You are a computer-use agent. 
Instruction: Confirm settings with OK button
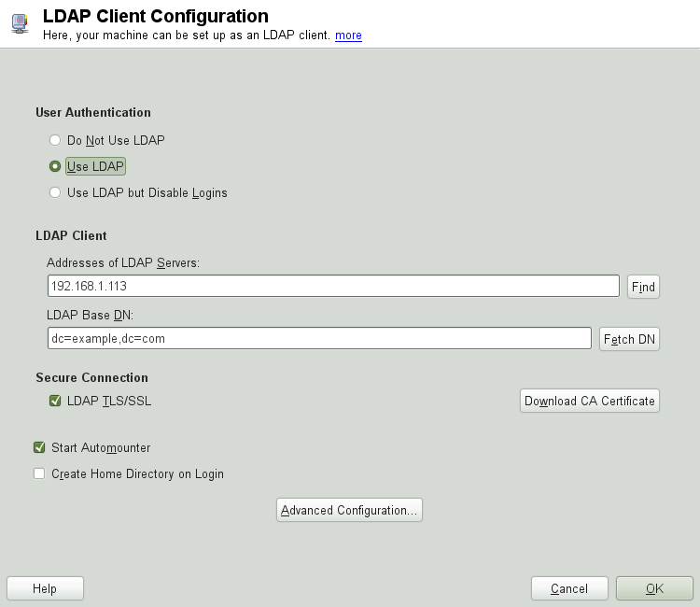654,588
